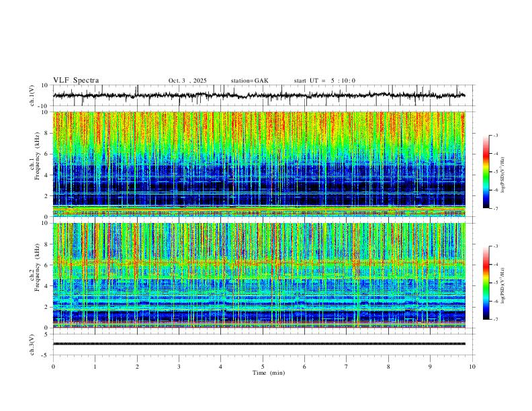Image resolution: width=532 pixels, height=411 pixels.
Task: Click the "6" kHz tick on ch.2 frequency axis
Action: tap(47, 265)
